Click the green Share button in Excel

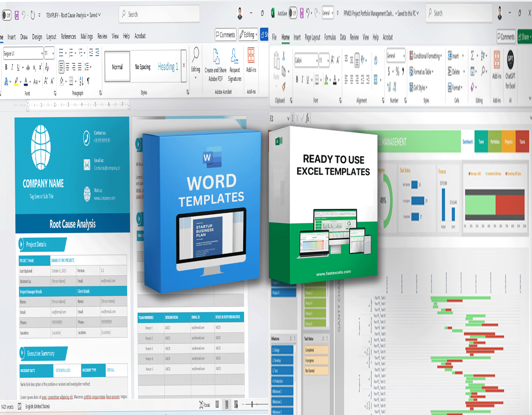click(525, 36)
